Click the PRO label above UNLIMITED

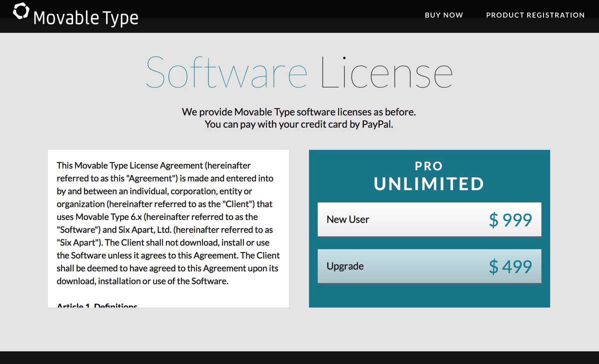(428, 166)
